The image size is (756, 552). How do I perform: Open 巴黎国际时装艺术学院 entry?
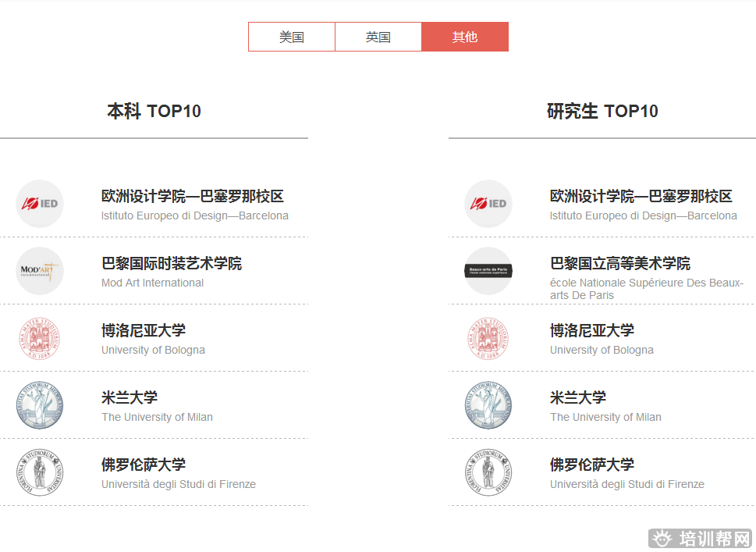click(171, 263)
